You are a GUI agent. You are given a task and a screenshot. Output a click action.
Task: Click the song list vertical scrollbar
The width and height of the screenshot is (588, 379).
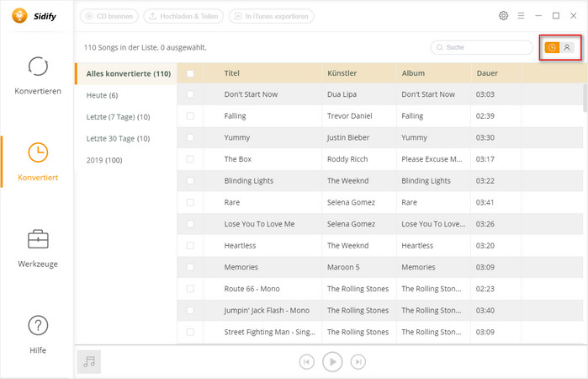585,98
